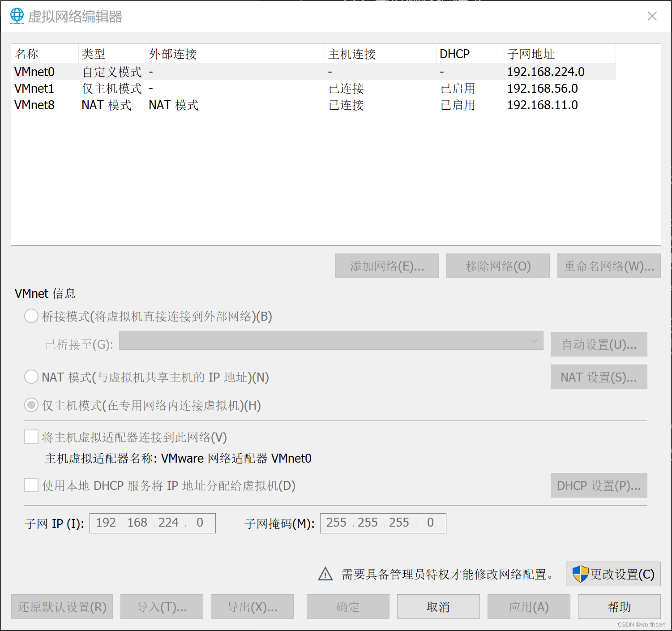Click the 192.168.11.0 subnet address cell
Image resolution: width=672 pixels, height=631 pixels.
[542, 105]
